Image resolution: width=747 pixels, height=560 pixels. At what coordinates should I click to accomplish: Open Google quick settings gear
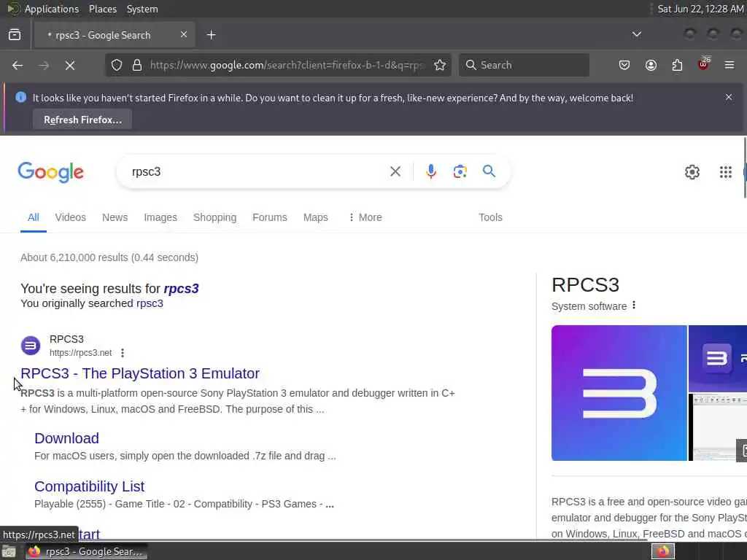(x=692, y=172)
